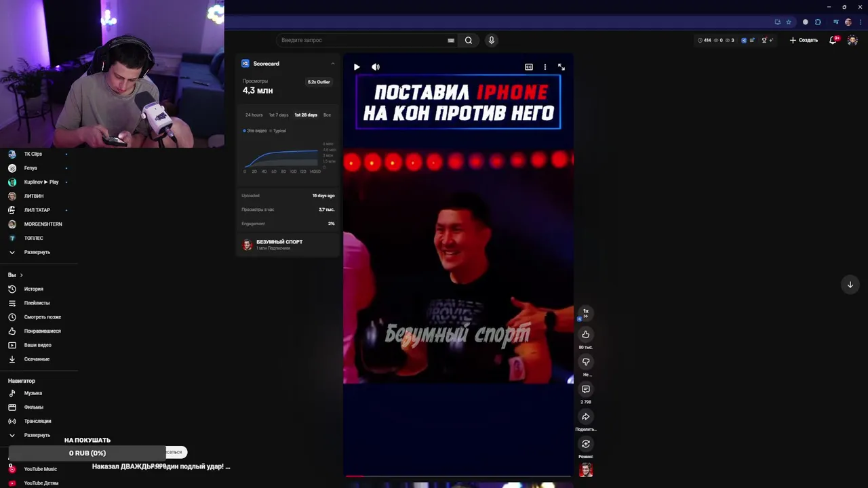Click the Создать button
Image resolution: width=868 pixels, height=488 pixels.
[x=804, y=40]
